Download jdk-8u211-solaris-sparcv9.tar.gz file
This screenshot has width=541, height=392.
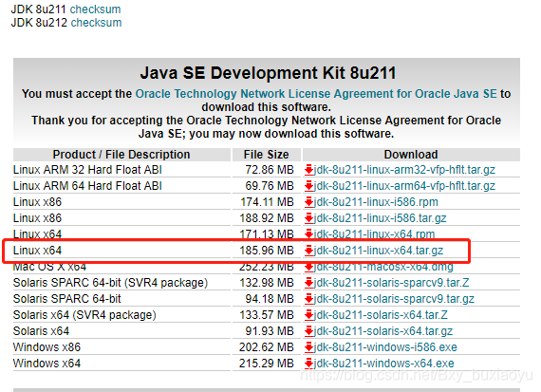[394, 299]
